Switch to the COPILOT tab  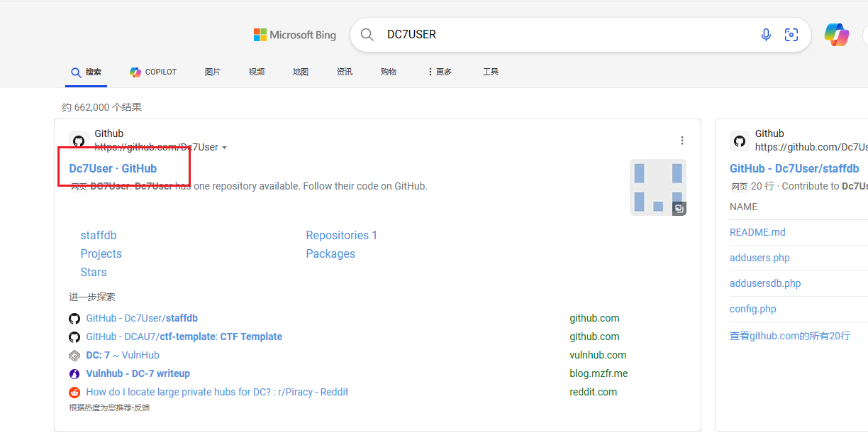click(153, 72)
